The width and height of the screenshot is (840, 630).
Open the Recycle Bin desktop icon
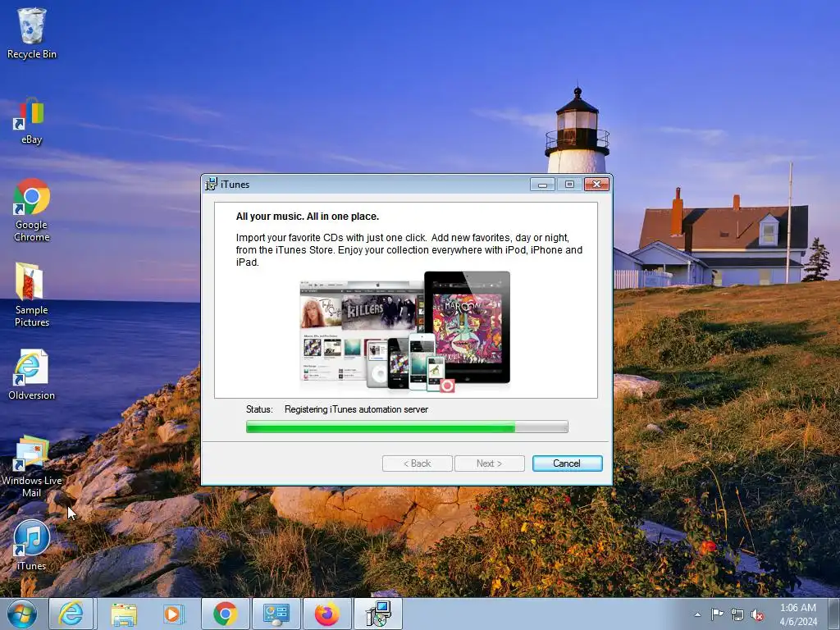click(32, 33)
